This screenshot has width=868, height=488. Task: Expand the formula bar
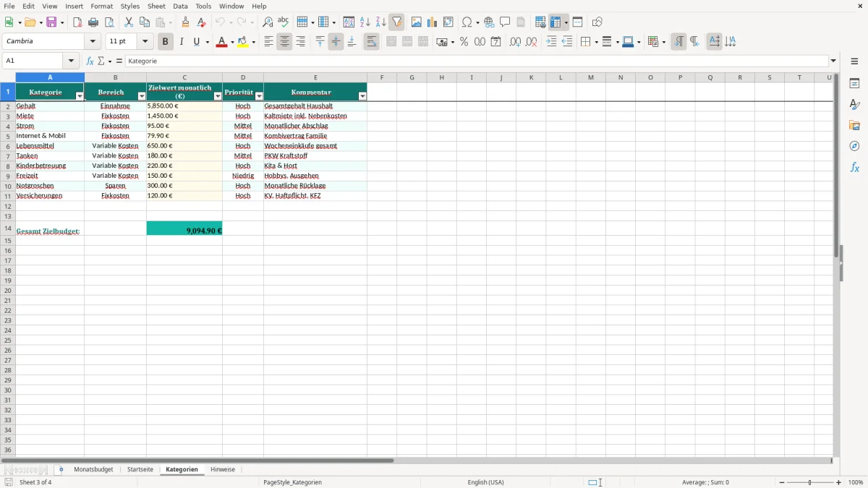(833, 61)
